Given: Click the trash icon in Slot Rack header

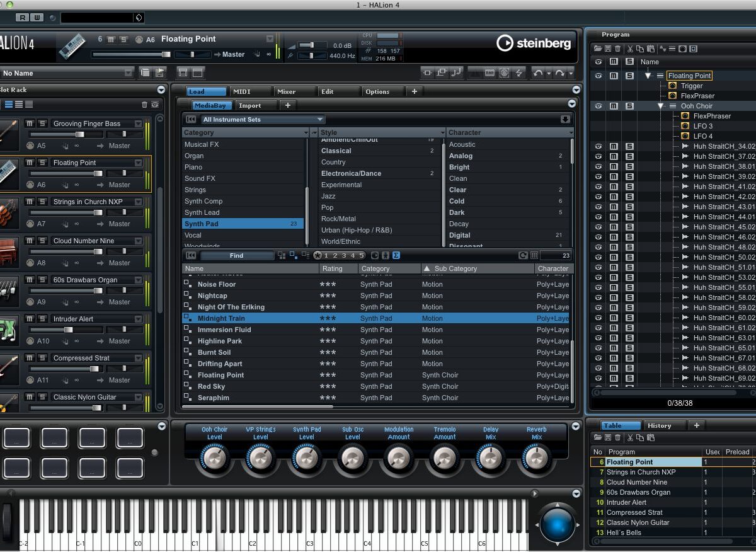Looking at the screenshot, I should pyautogui.click(x=144, y=105).
